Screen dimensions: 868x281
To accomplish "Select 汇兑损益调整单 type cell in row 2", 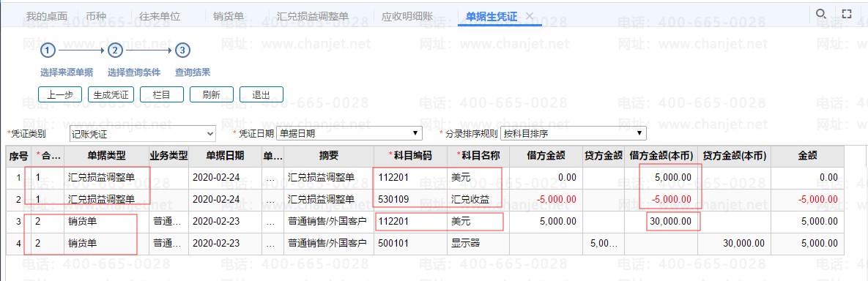I will (x=106, y=199).
